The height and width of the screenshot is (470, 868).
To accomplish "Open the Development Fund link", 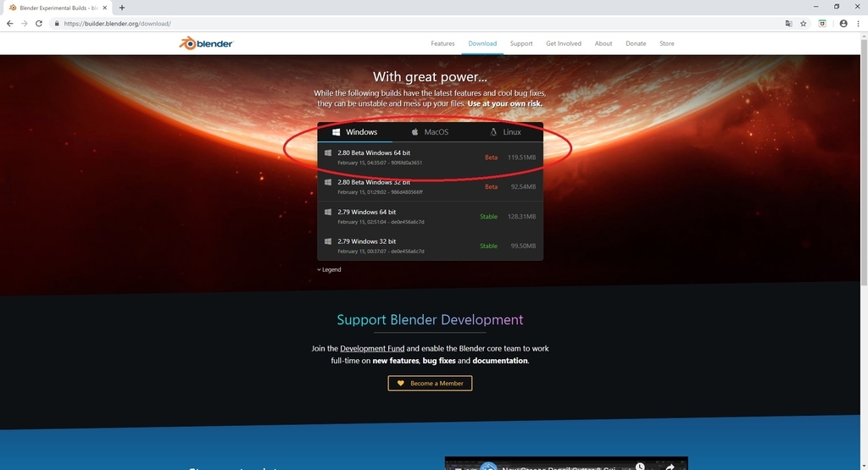I will [372, 348].
